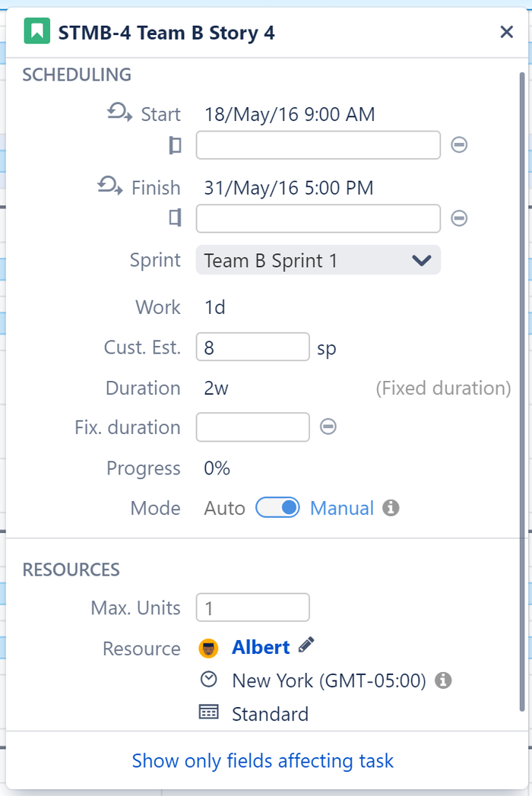
Task: Click the milestone flag icon below Start
Action: pos(175,145)
